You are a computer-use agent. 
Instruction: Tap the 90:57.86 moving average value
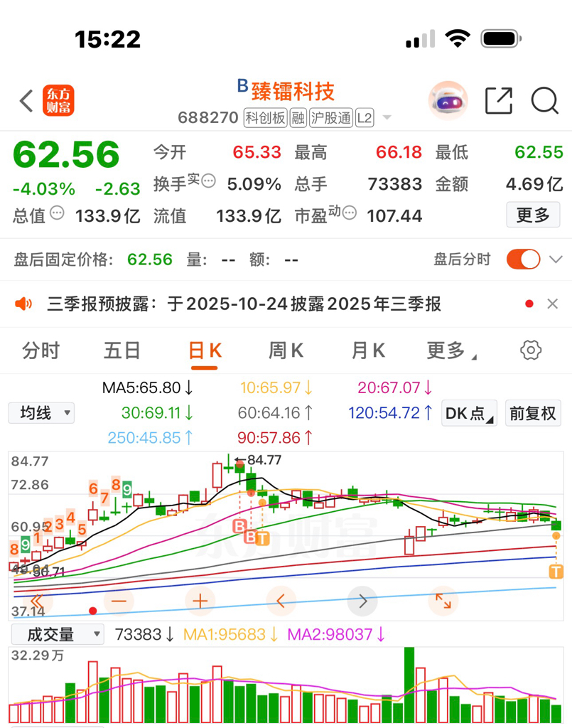point(275,438)
